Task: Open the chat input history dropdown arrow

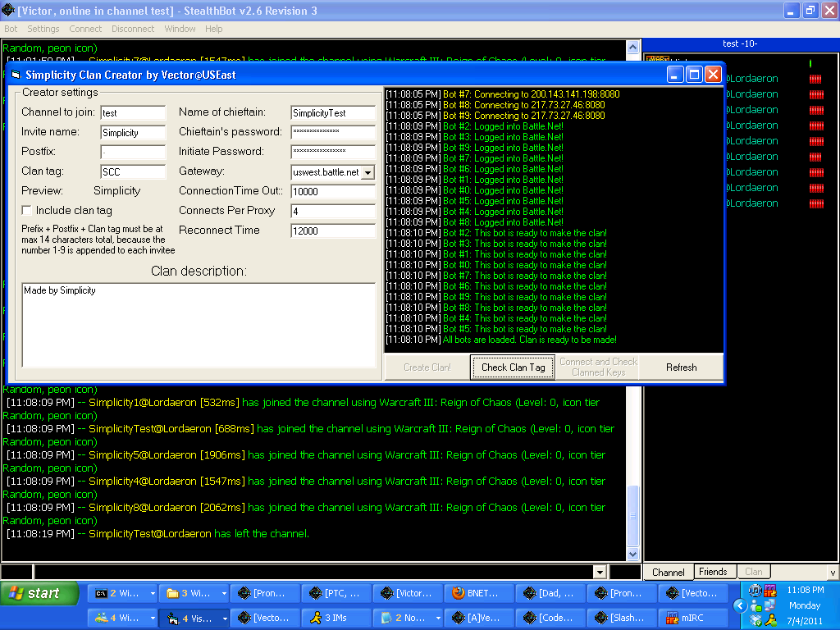Action: [600, 572]
